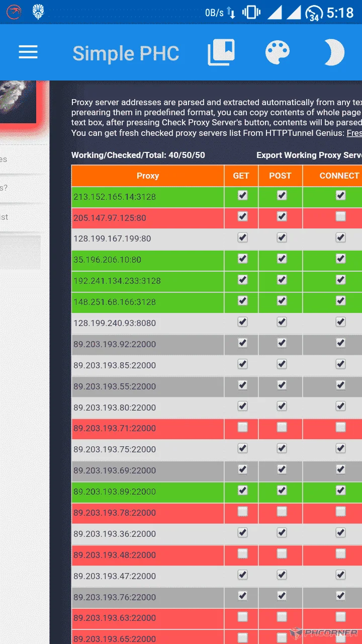Select proxy 128.199.167.199:80
The image size is (362, 644).
coord(112,239)
